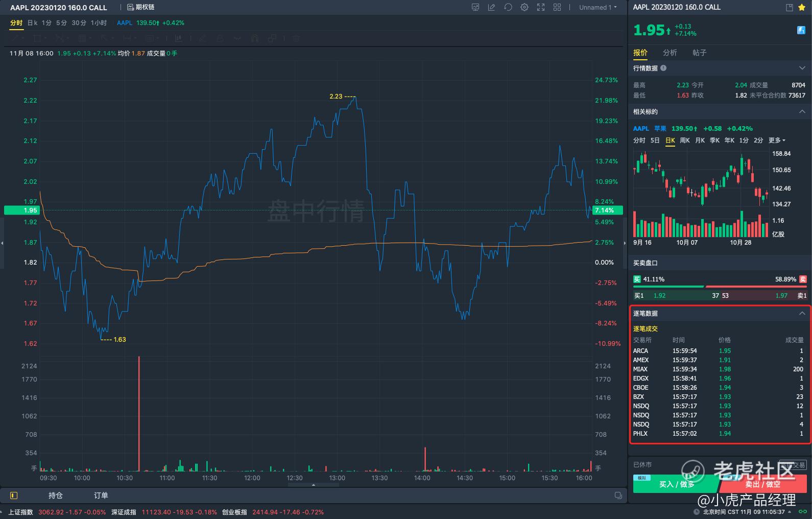Click the blue lightning quick-trade icon

tap(801, 30)
